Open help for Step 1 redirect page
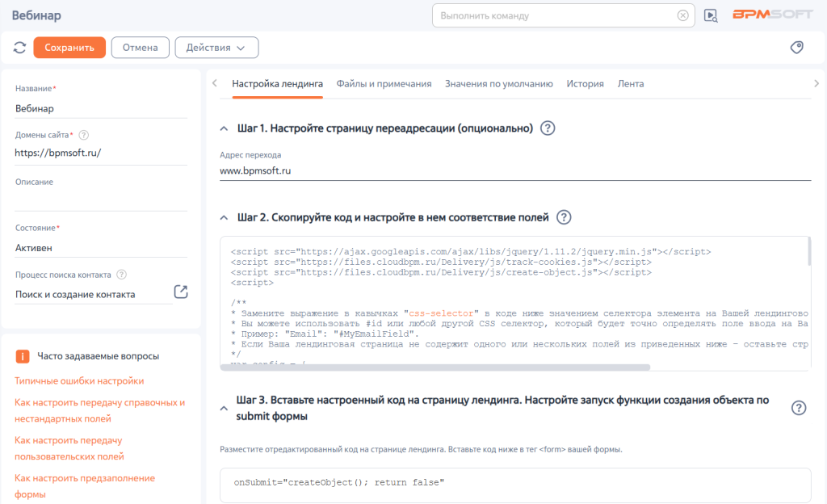This screenshot has width=827, height=504. pos(548,128)
